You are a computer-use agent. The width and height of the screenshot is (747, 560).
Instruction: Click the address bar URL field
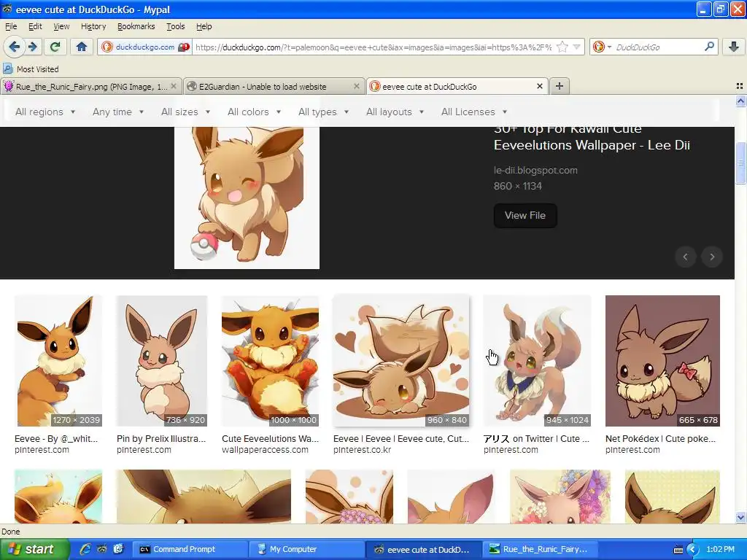click(x=373, y=47)
